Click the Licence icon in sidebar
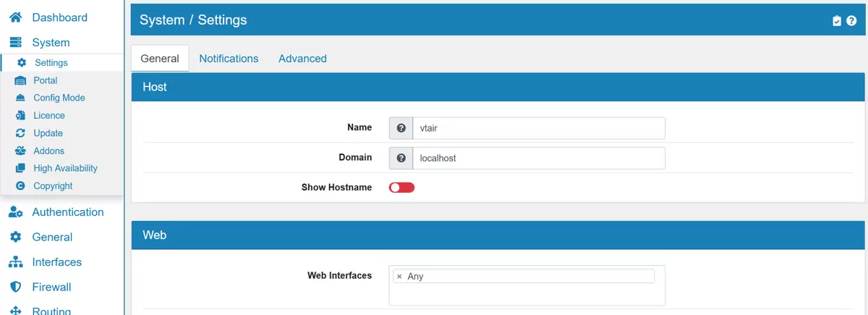 point(20,116)
